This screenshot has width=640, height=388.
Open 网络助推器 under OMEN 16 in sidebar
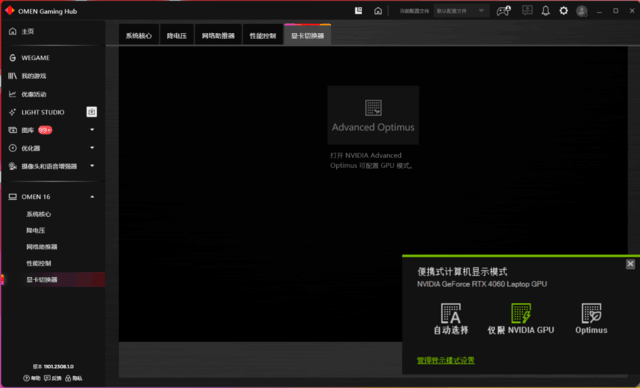[x=42, y=247]
